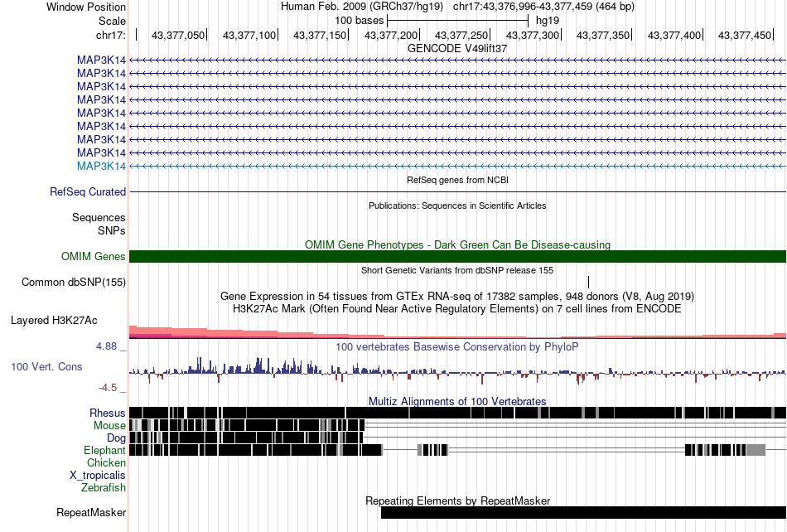
Task: Select the RefSeq Curated track label
Action: coord(88,191)
